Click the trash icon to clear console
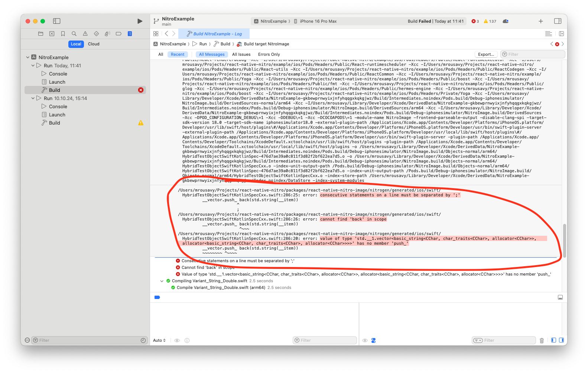Image resolution: width=588 pixels, height=373 pixels. click(542, 340)
